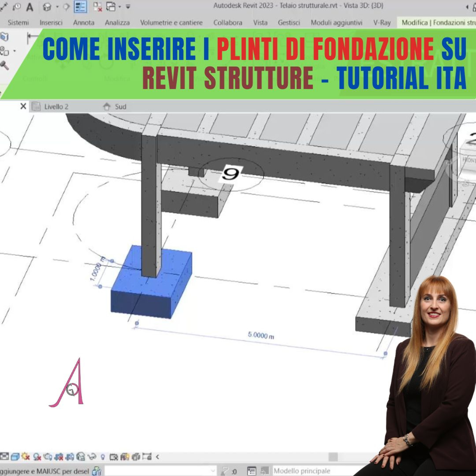Click Temporary Hide/Isolate glasses icon
Screen dimensions: 476x476
(x=92, y=456)
